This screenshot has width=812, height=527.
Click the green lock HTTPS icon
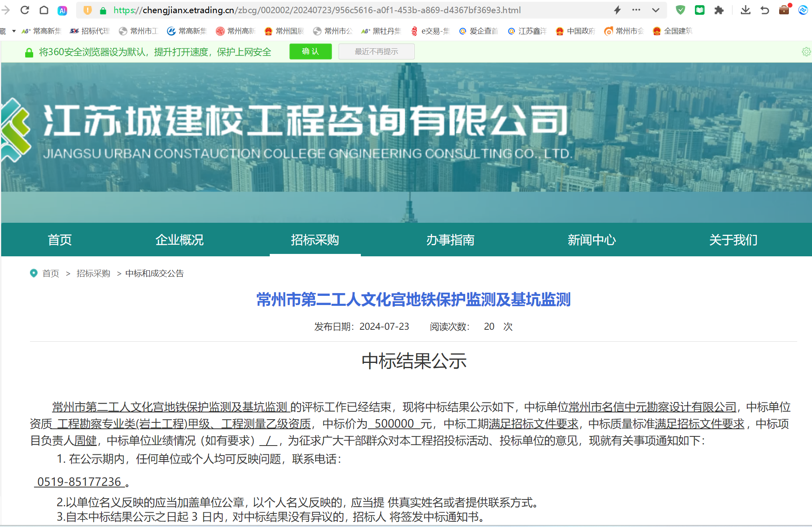click(x=103, y=11)
